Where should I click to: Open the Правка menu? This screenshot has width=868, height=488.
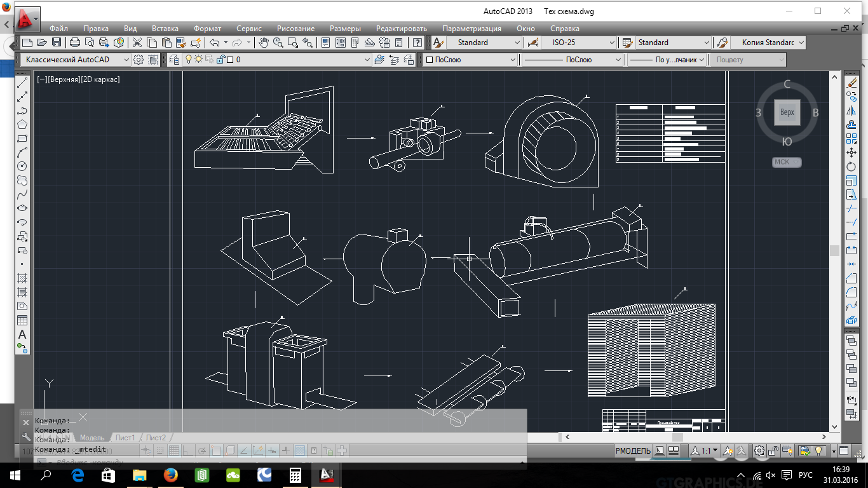[x=96, y=29]
